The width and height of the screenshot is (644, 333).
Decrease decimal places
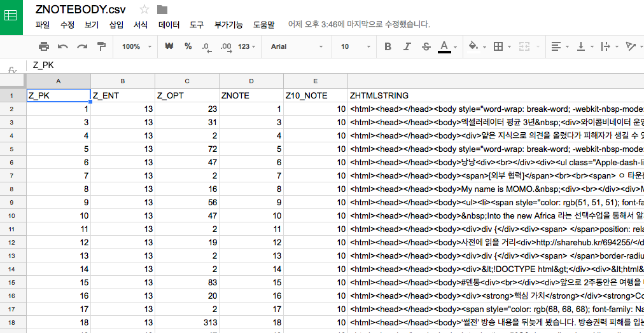[x=207, y=47]
